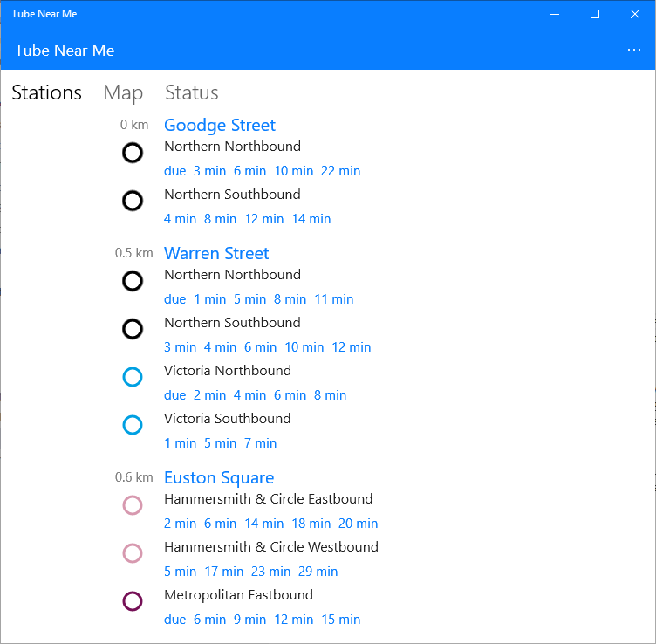Open Euston Square station link

(x=219, y=477)
